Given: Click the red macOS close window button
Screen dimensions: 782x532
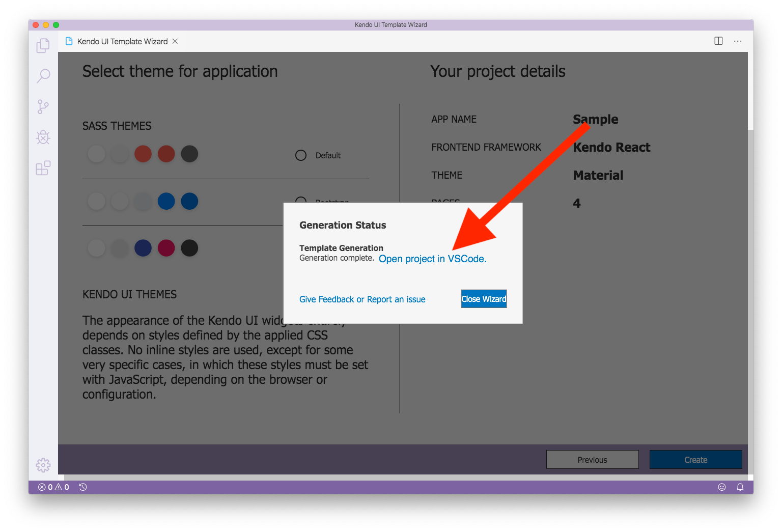Looking at the screenshot, I should point(36,25).
